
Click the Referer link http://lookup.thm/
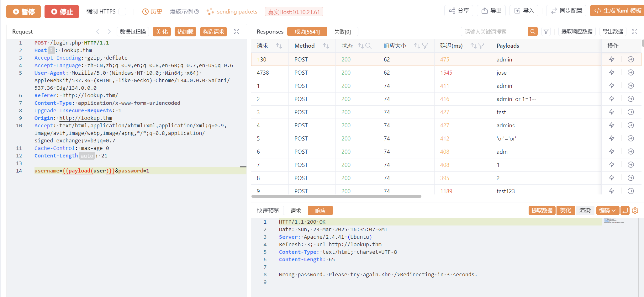(90, 95)
